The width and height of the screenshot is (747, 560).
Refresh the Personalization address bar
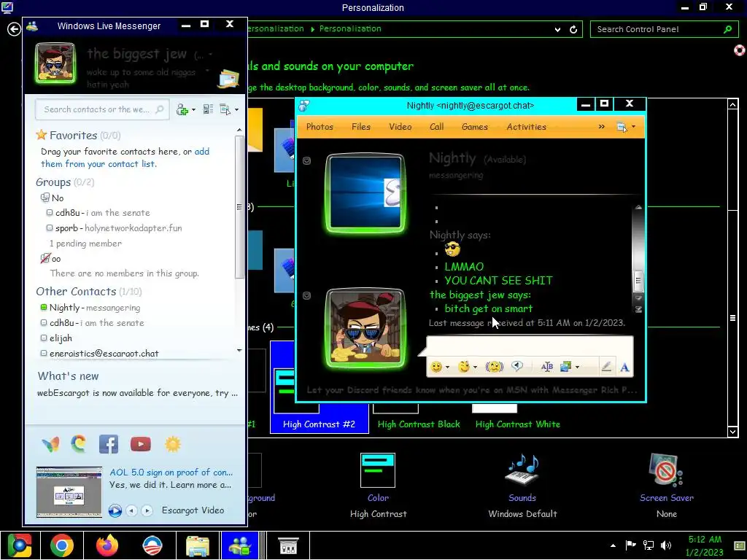pos(573,29)
